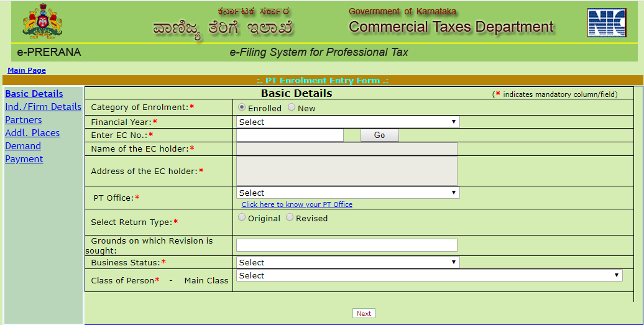The image size is (644, 325).
Task: Click the Karnataka state emblem logo
Action: point(42,21)
